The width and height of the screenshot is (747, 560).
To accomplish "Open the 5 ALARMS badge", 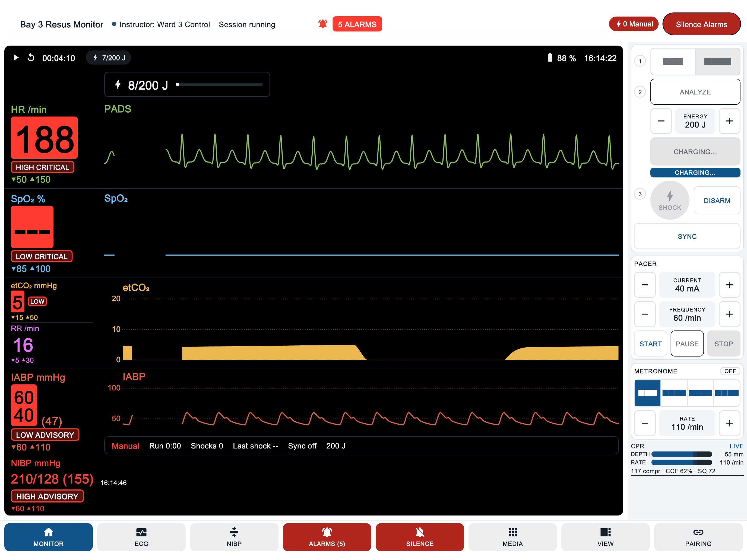I will (357, 24).
